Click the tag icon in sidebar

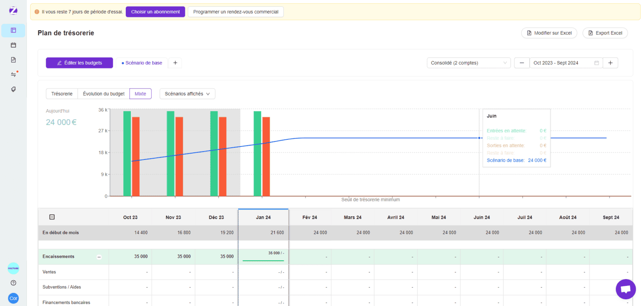coord(13,89)
